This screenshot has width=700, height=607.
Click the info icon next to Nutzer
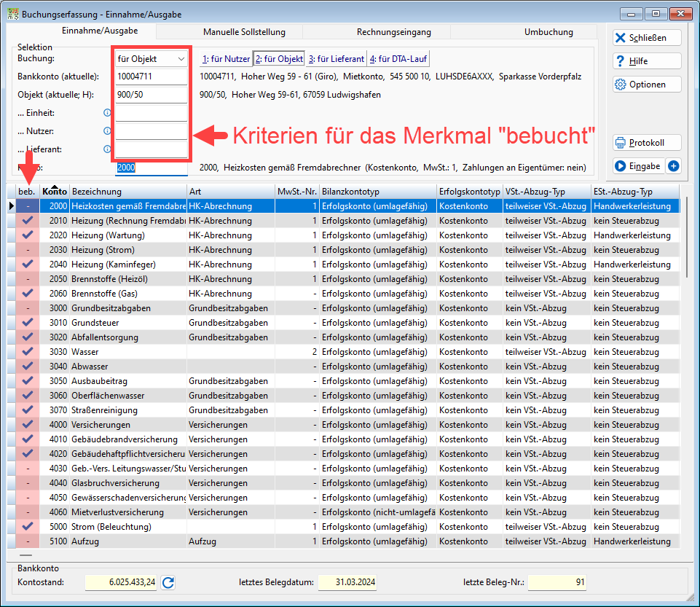click(107, 131)
